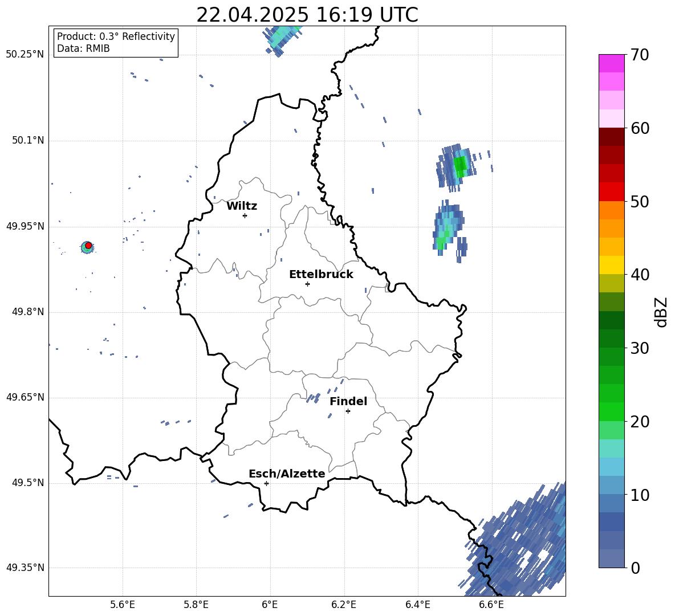Click the 49.95°N latitude label
The width and height of the screenshot is (675, 616).
25,226
